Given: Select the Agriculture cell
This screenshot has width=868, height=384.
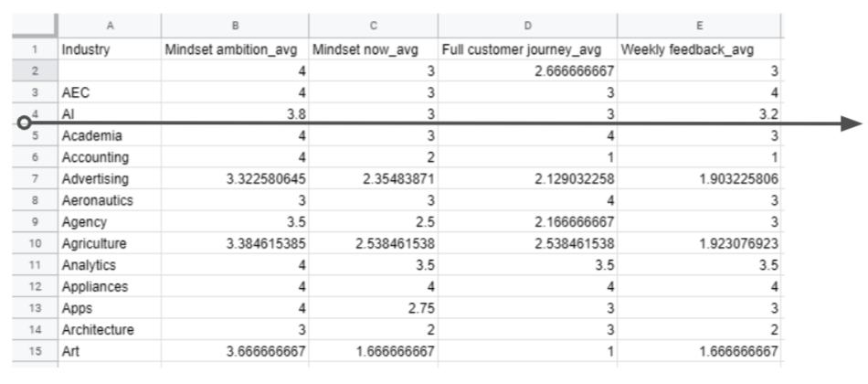Looking at the screenshot, I should [x=109, y=243].
